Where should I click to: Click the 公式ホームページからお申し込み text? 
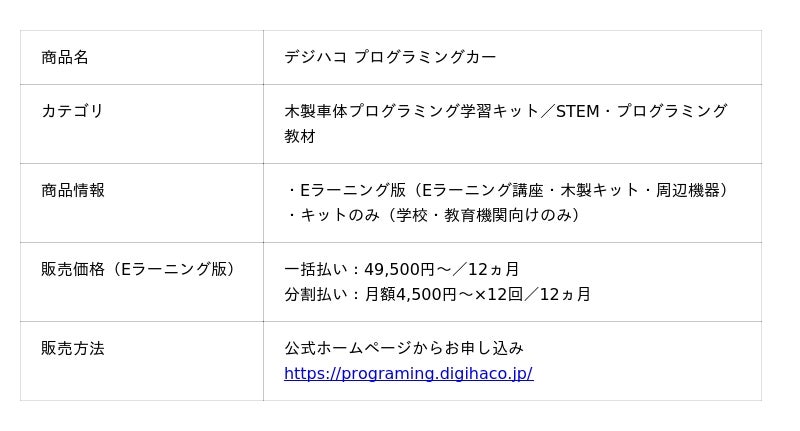coord(404,348)
